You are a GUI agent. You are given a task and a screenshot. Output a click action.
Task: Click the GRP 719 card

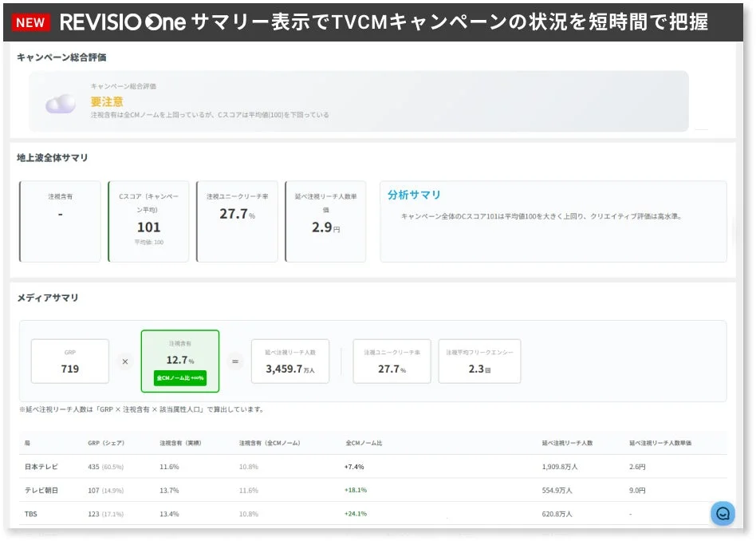click(x=70, y=361)
